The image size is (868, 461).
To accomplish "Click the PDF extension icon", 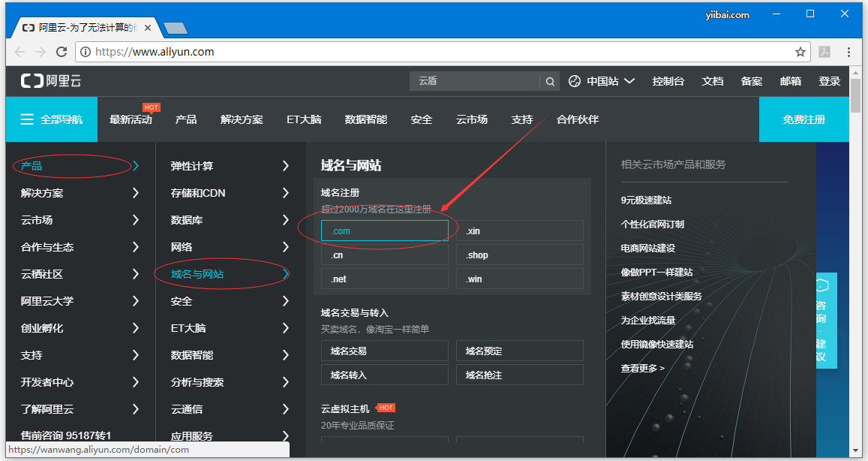I will [x=824, y=52].
